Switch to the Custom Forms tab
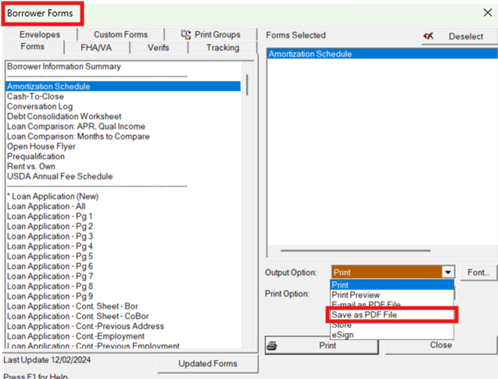The image size is (498, 379). coord(121,34)
